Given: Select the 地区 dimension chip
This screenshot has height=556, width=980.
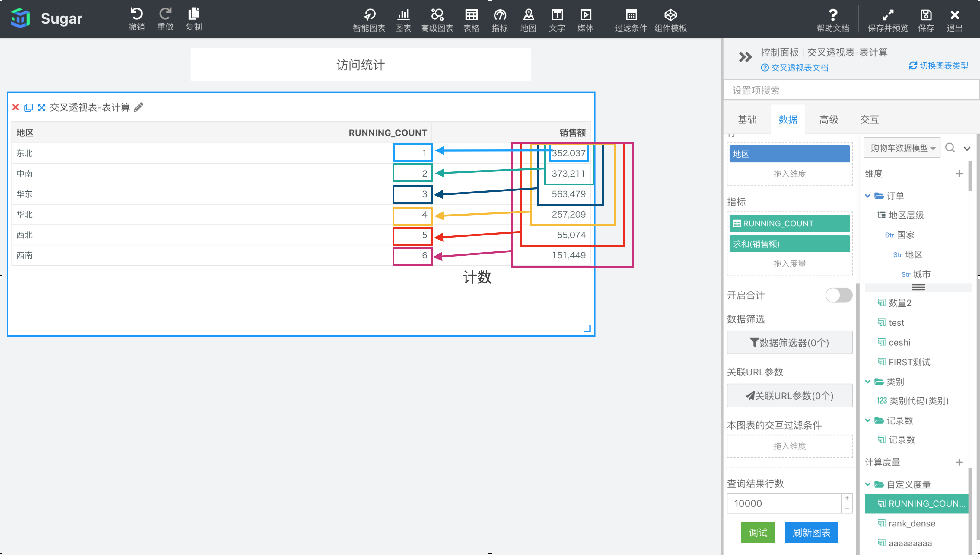Looking at the screenshot, I should [789, 154].
